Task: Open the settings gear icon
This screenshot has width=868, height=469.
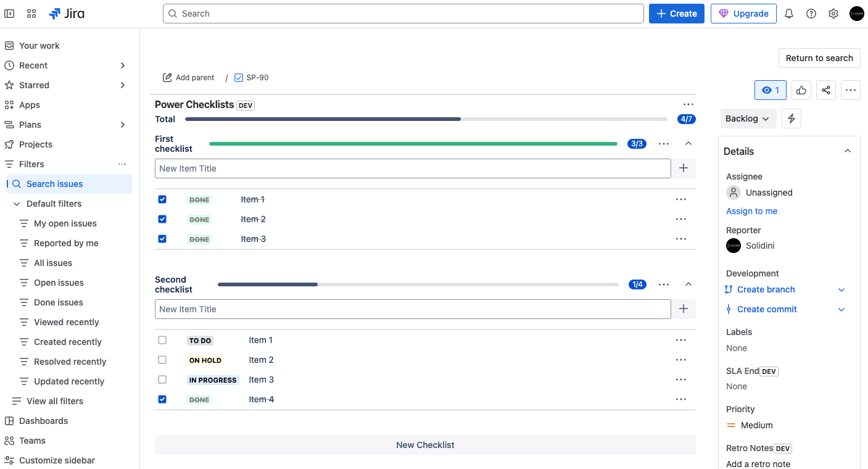Action: (x=833, y=14)
